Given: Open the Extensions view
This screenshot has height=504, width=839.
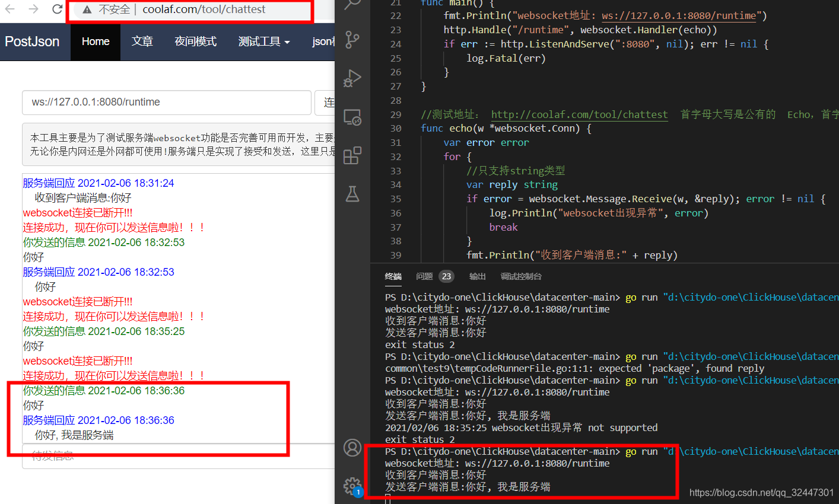Looking at the screenshot, I should click(352, 155).
